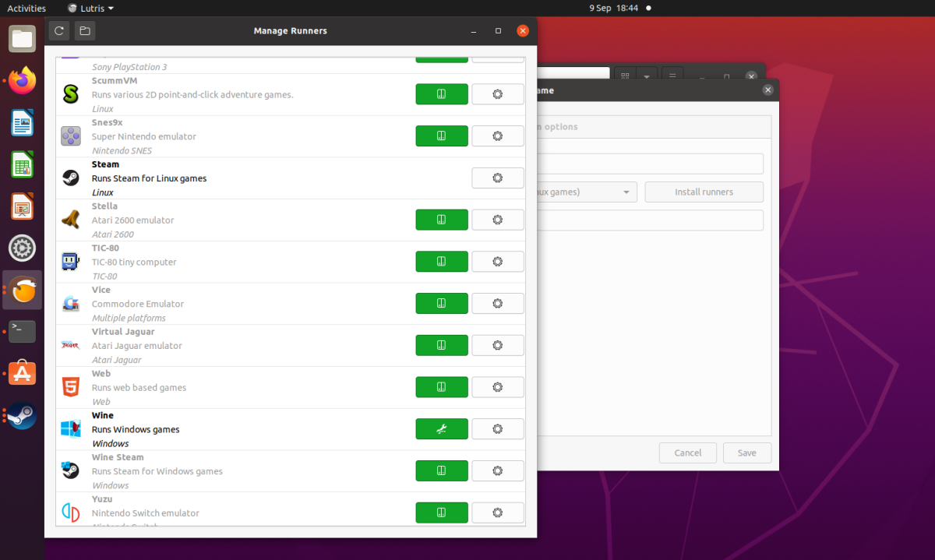The image size is (935, 560).
Task: Install the Wine Steam runner with green button
Action: point(442,471)
